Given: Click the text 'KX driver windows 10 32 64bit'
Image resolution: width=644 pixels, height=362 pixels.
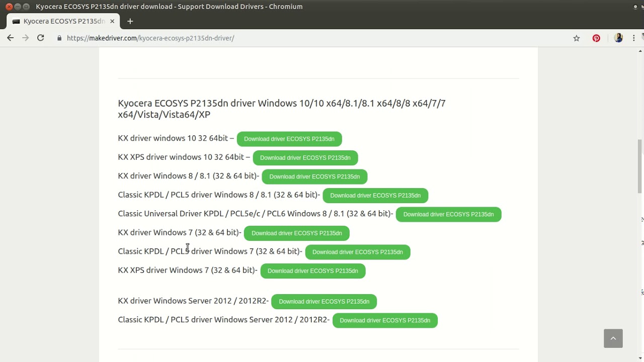Looking at the screenshot, I should tap(173, 138).
